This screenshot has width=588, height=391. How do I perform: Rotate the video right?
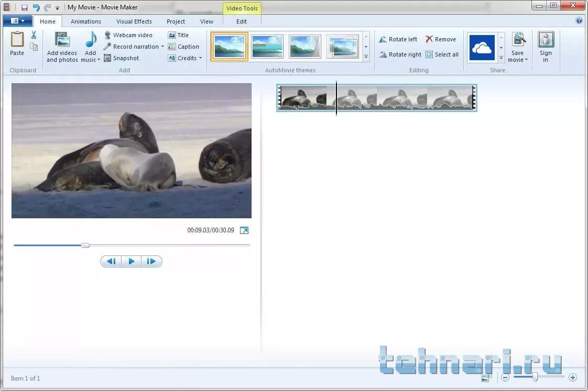[x=402, y=54]
